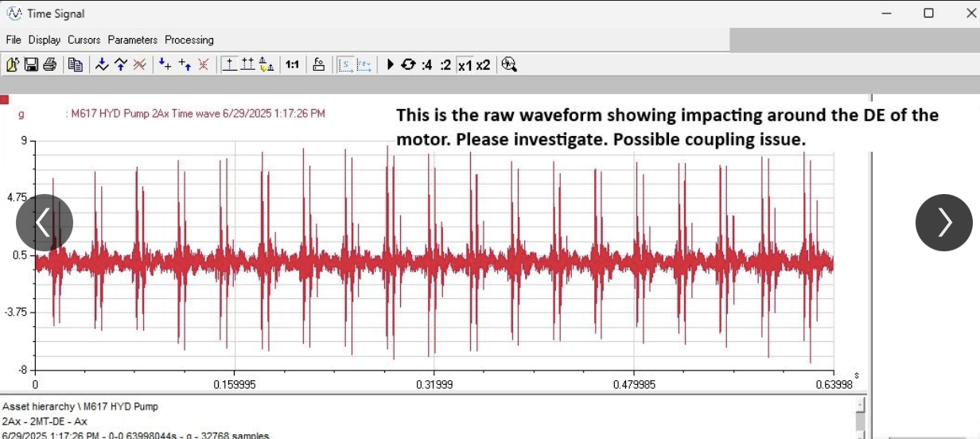Open the Processing menu
Viewport: 980px width, 439px height.
pyautogui.click(x=189, y=40)
